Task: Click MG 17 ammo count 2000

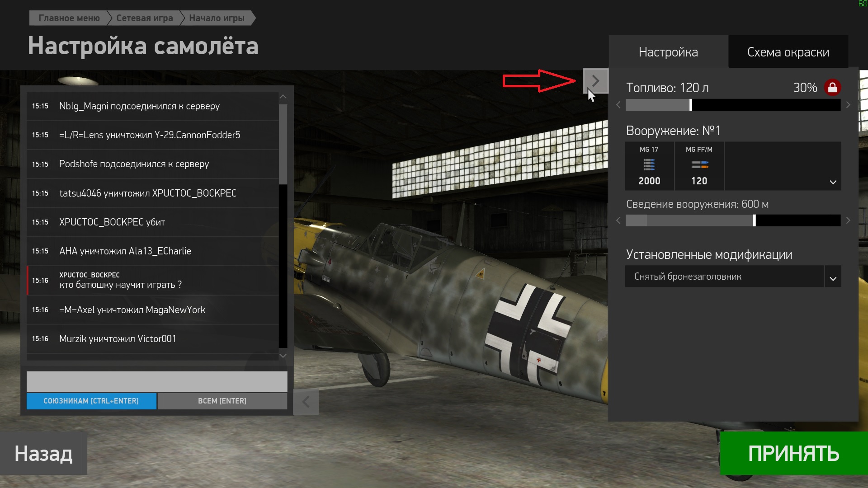Action: point(649,181)
